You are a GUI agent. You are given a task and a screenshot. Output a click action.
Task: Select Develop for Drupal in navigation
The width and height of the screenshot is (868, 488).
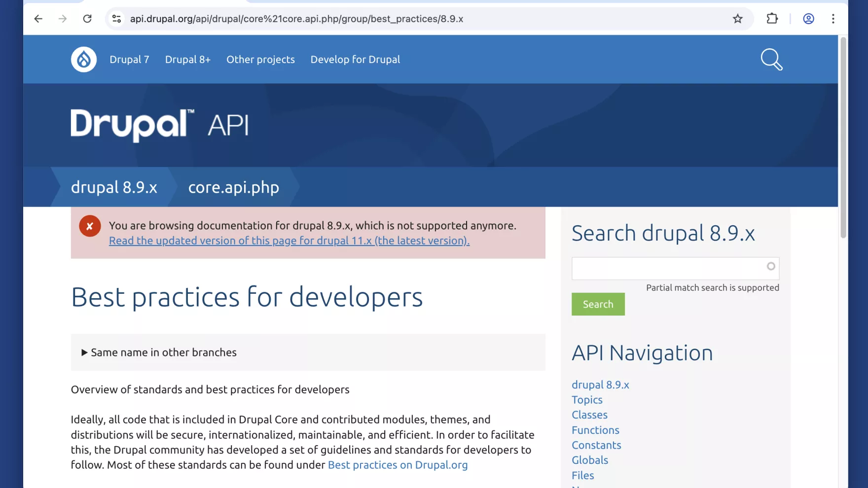355,60
